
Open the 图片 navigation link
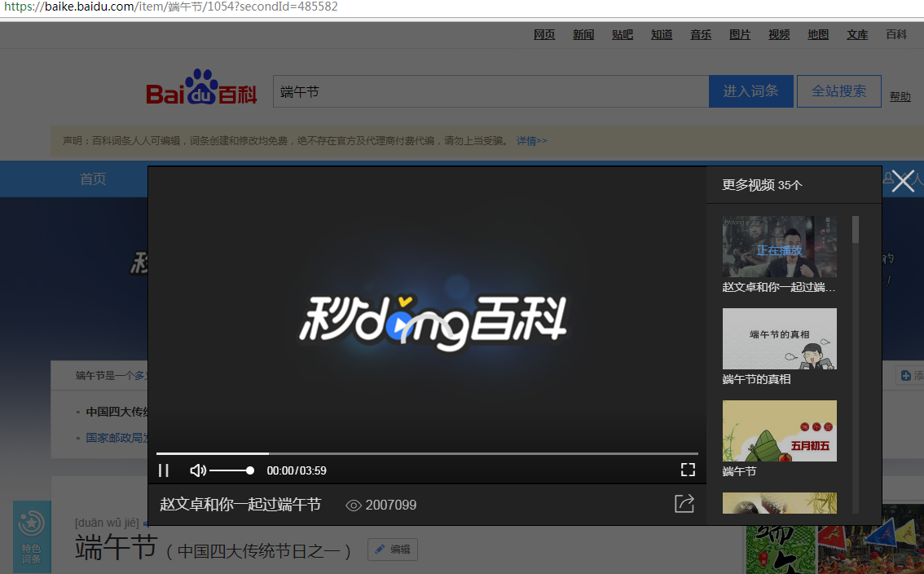(x=740, y=35)
